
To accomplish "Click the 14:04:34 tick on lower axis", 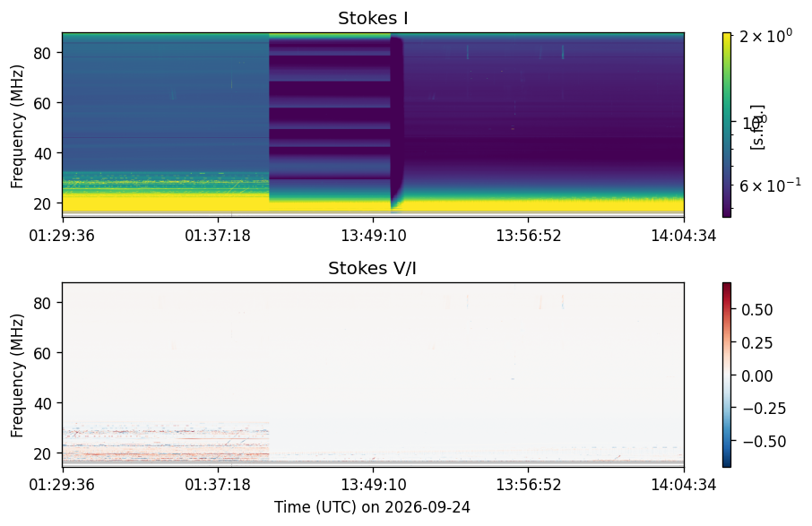I will click(684, 485).
